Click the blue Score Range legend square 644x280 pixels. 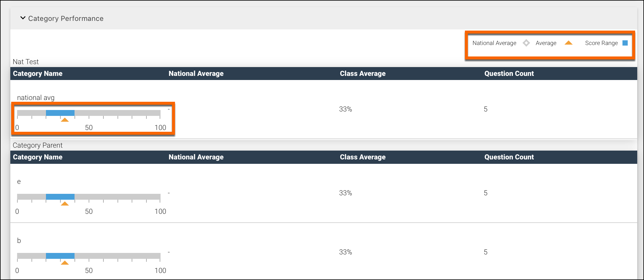coord(625,43)
